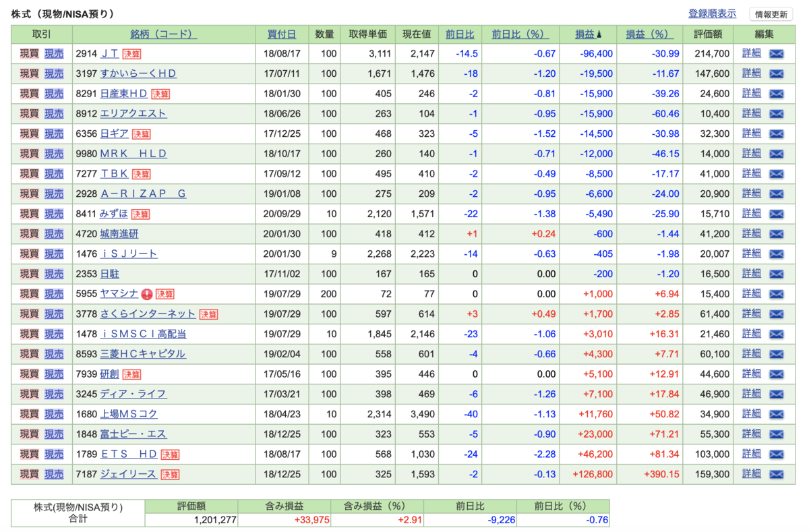The width and height of the screenshot is (809, 532).
Task: Open the すかいらーくHD stock link
Action: coord(138,73)
